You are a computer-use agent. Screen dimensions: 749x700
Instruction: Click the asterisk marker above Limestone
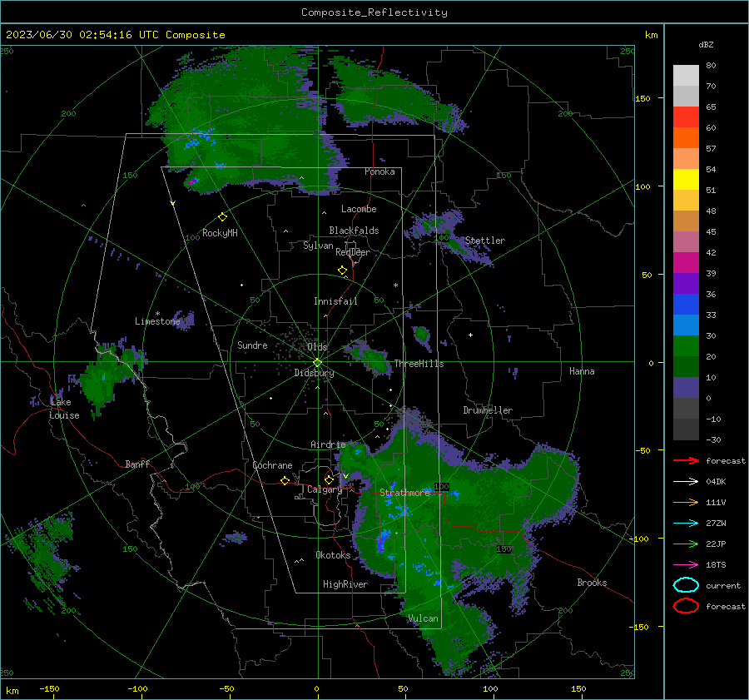pos(157,314)
